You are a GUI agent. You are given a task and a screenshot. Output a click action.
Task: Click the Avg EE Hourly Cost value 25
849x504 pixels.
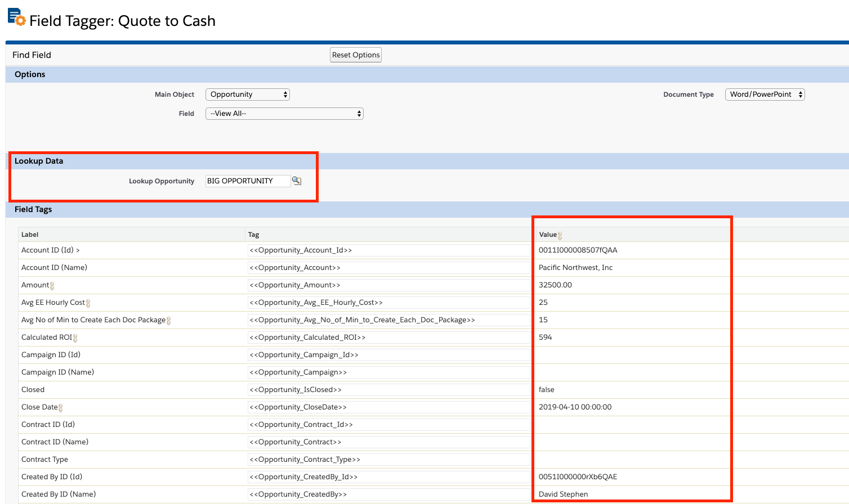543,303
